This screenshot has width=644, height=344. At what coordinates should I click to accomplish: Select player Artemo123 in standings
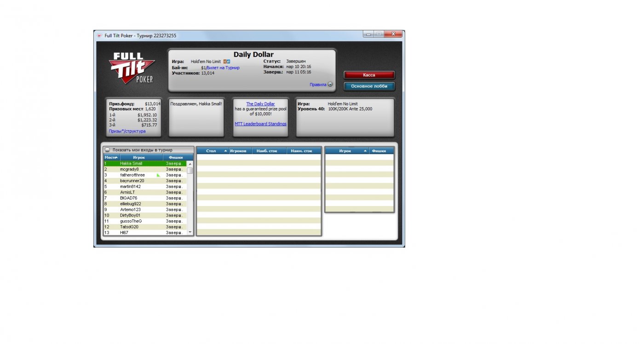click(145, 209)
